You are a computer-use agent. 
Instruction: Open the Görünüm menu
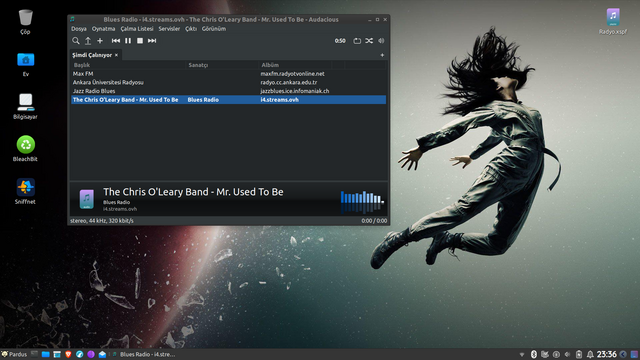pos(214,29)
